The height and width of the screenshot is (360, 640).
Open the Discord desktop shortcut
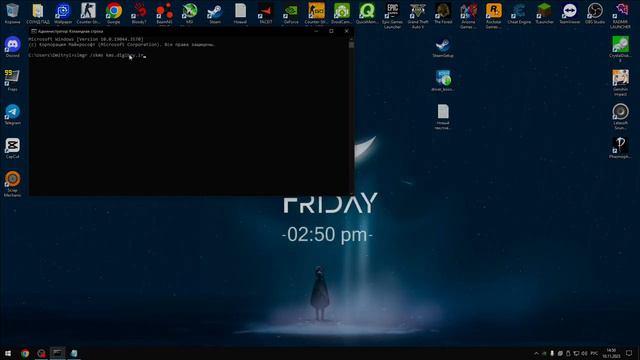[12, 47]
